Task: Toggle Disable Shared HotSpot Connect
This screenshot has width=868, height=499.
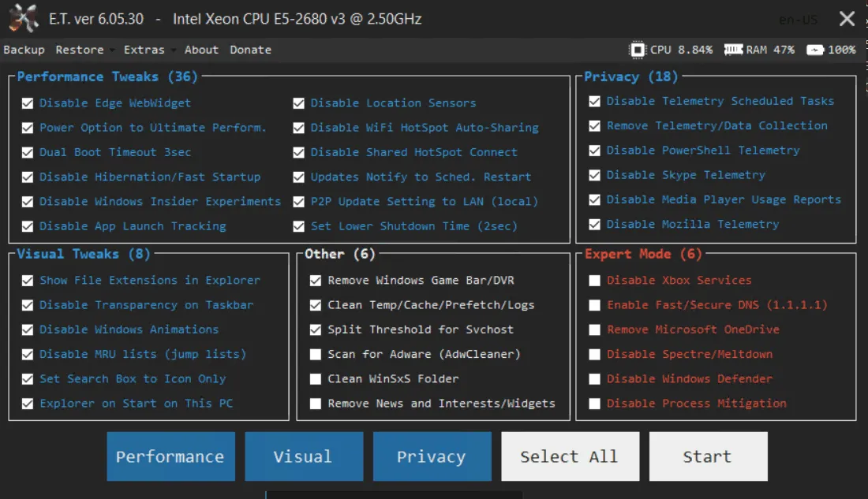Action: (298, 153)
